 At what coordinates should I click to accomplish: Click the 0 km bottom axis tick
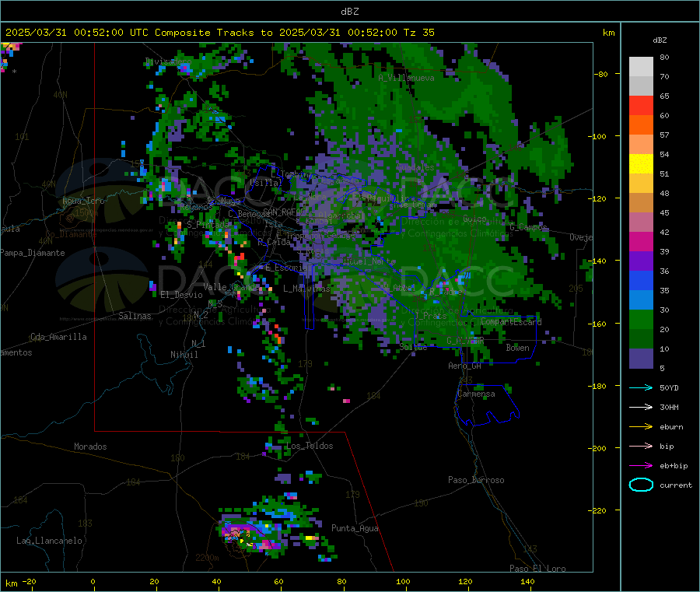pyautogui.click(x=93, y=581)
